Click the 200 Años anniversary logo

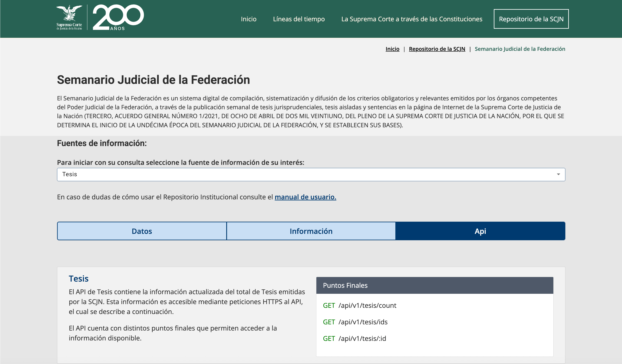[118, 18]
